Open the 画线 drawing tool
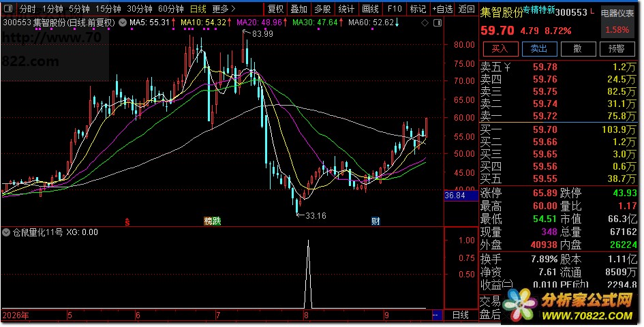The image size is (644, 327). click(370, 9)
